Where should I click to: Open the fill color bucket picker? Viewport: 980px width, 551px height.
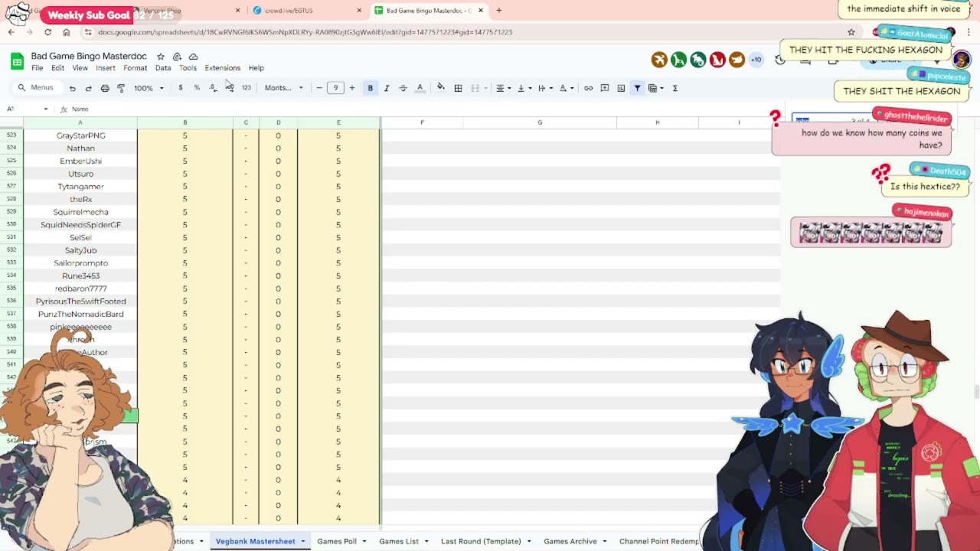[x=441, y=88]
